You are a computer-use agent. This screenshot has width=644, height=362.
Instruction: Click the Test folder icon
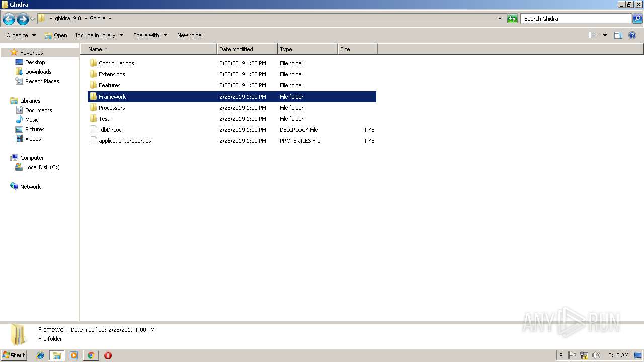(x=93, y=119)
